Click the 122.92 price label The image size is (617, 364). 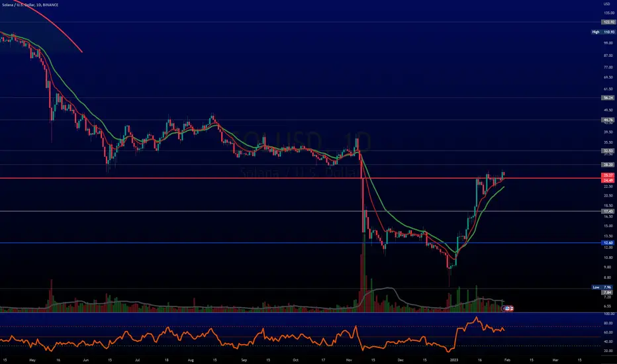pyautogui.click(x=608, y=22)
